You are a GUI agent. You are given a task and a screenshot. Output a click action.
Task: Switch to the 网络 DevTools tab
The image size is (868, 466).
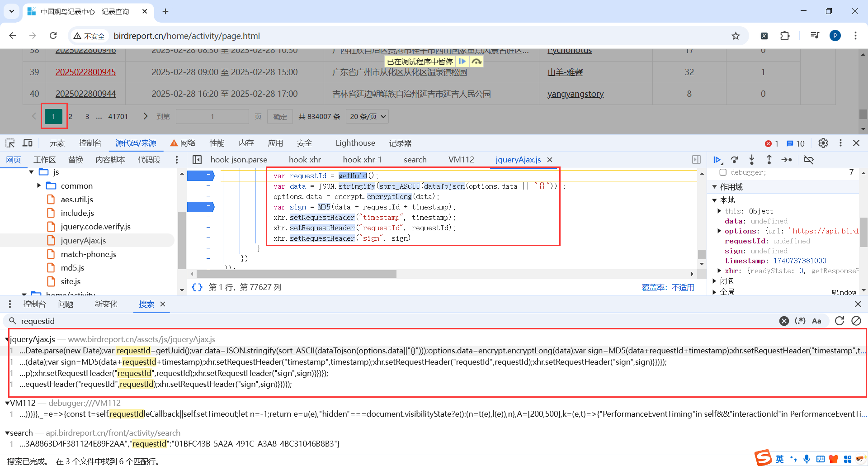[x=183, y=143]
